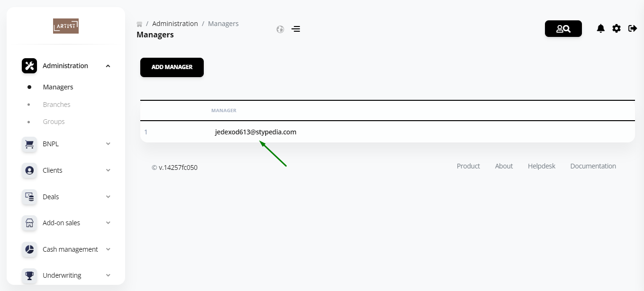Click the Cash management pie chart icon
This screenshot has width=644, height=291.
29,249
